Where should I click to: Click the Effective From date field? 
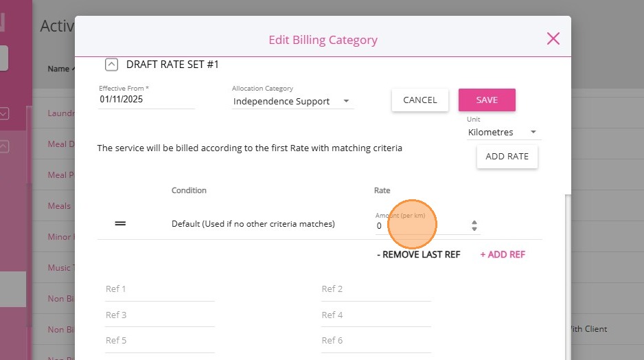pos(146,100)
